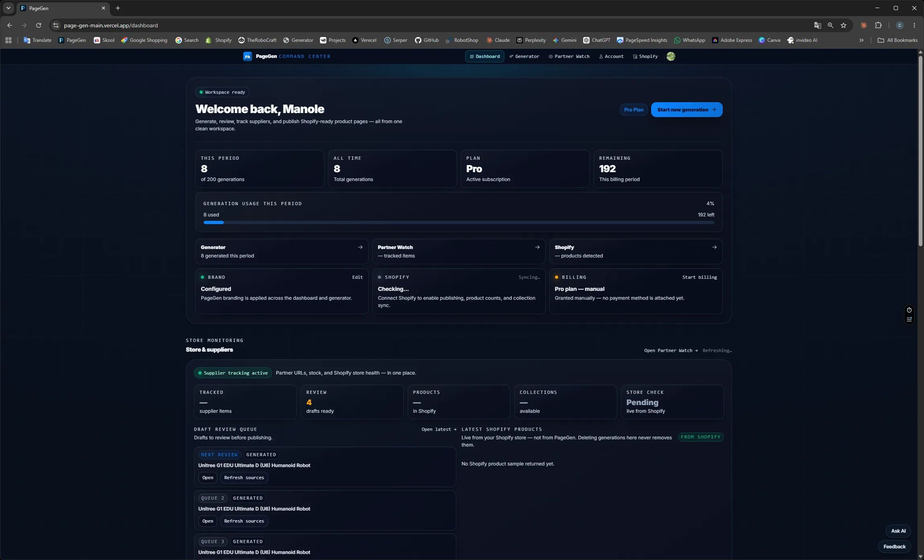Open the Gemini bookmark
924x560 pixels.
pos(565,40)
